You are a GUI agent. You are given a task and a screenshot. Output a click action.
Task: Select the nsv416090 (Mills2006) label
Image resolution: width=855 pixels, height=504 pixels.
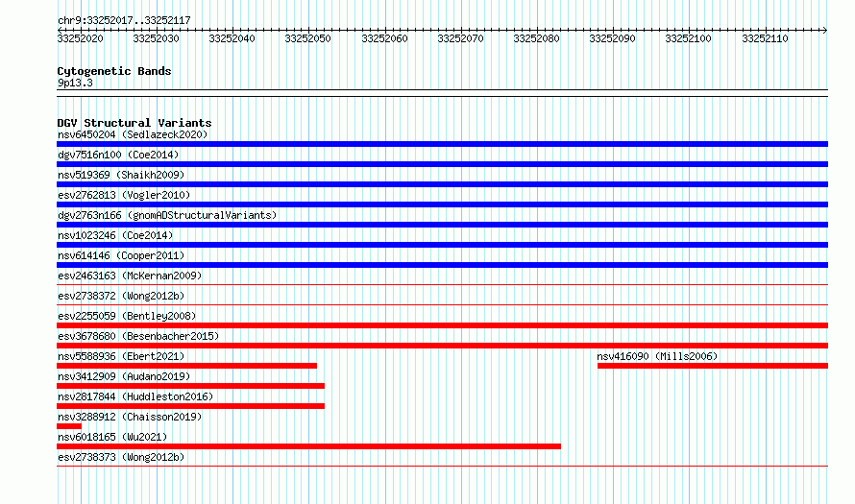657,356
